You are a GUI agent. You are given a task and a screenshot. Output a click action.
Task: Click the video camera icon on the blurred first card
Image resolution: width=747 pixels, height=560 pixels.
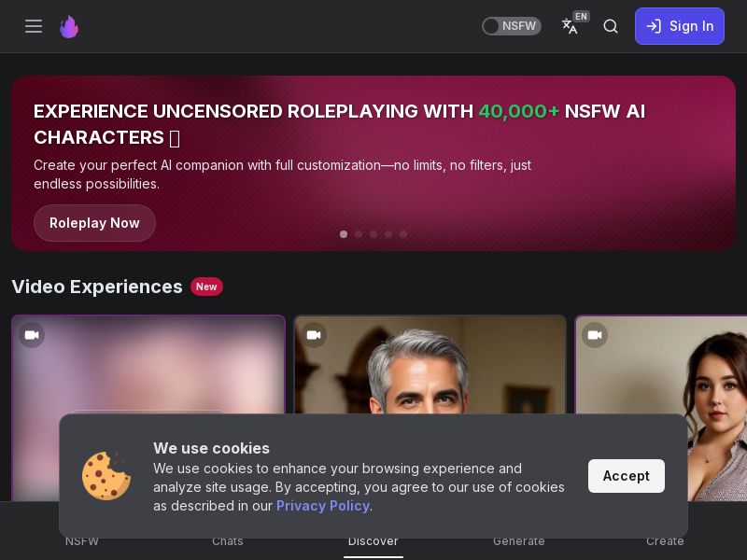point(32,335)
